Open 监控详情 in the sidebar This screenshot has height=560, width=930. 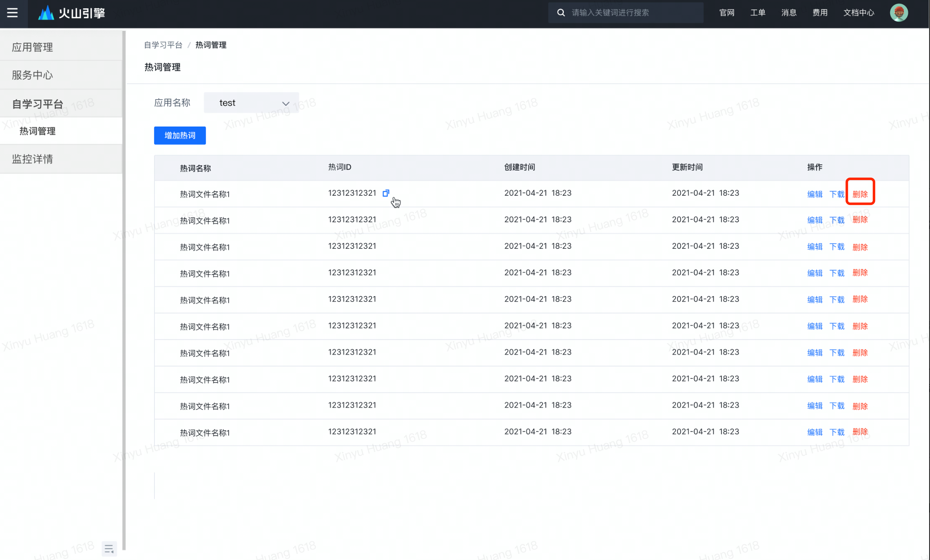point(32,159)
